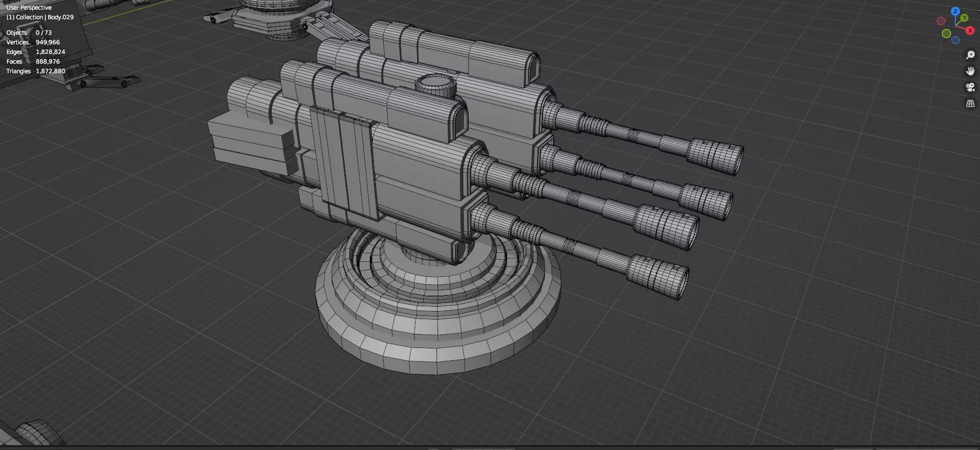Click the red X axis on the gizmo
This screenshot has height=450, width=980.
point(970,30)
